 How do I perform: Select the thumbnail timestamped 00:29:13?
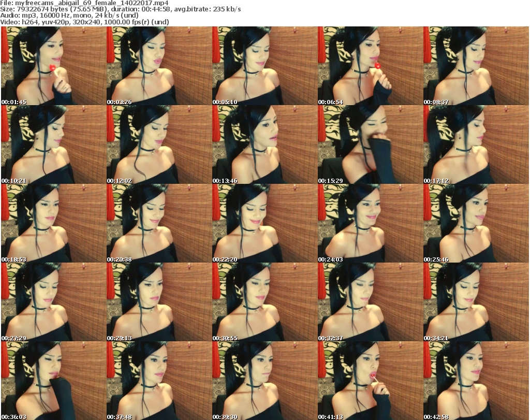pos(159,302)
